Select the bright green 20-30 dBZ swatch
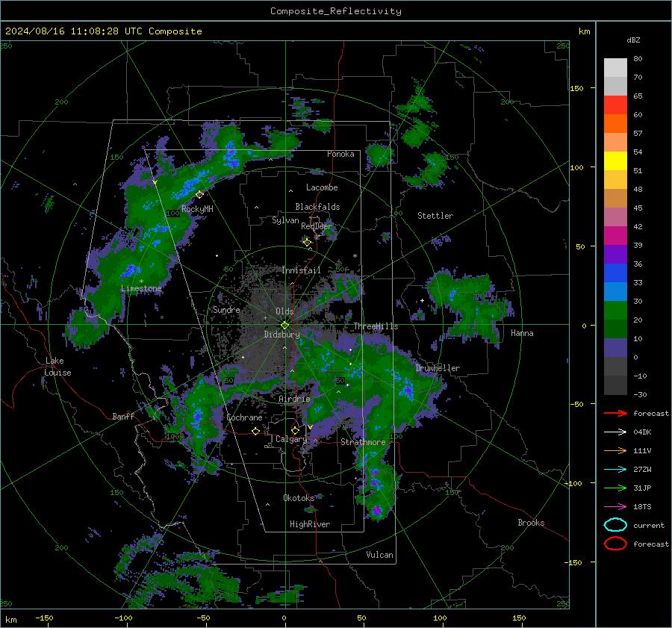 [x=615, y=311]
